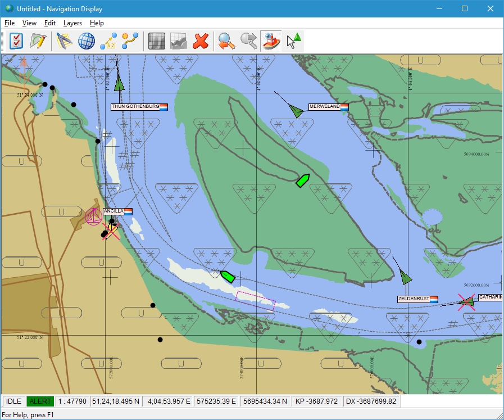The height and width of the screenshot is (420, 504).
Task: Click the gray magnifier arrow icon
Action: click(x=248, y=41)
